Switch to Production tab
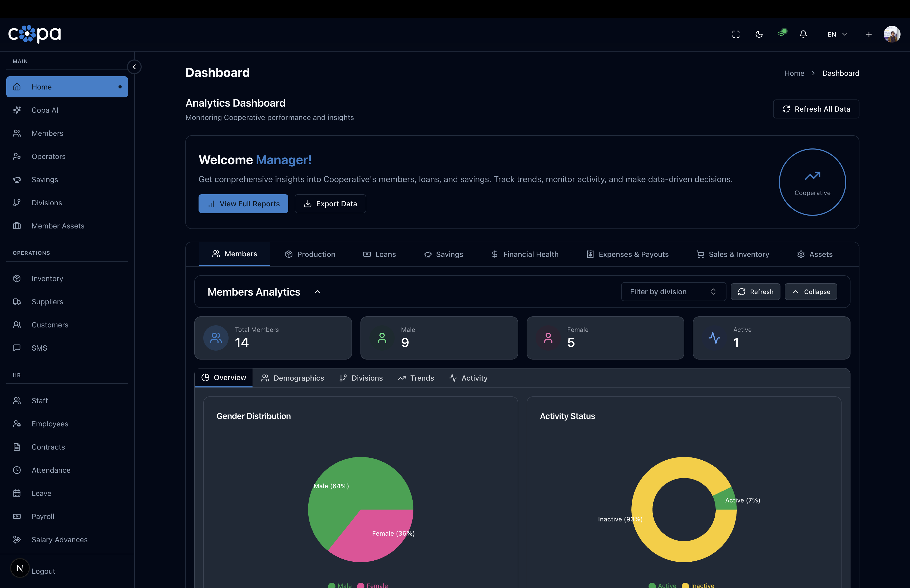The width and height of the screenshot is (910, 588). pos(310,254)
